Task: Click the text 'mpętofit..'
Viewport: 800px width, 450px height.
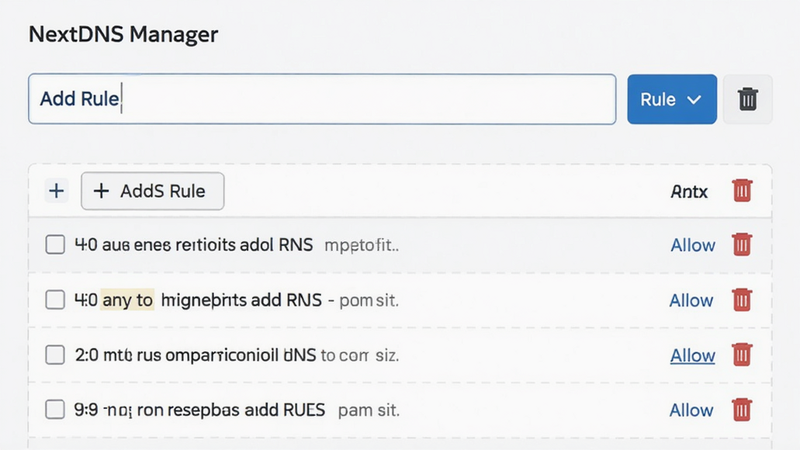Action: [x=362, y=245]
